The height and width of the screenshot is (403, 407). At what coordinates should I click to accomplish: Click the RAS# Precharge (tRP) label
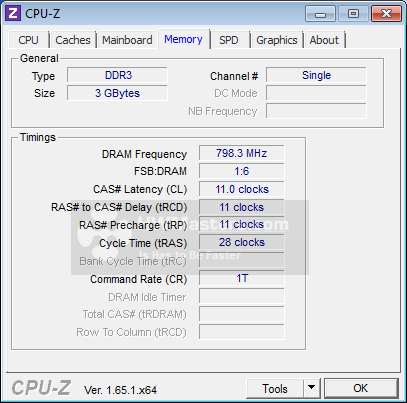coord(133,225)
